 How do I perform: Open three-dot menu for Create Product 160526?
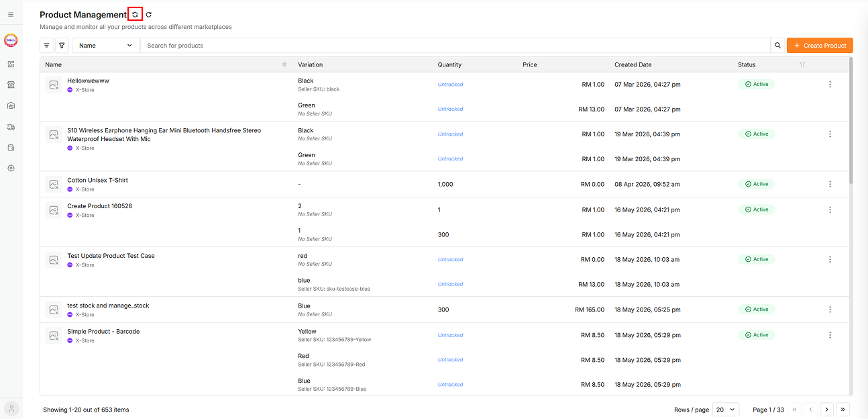pyautogui.click(x=830, y=209)
